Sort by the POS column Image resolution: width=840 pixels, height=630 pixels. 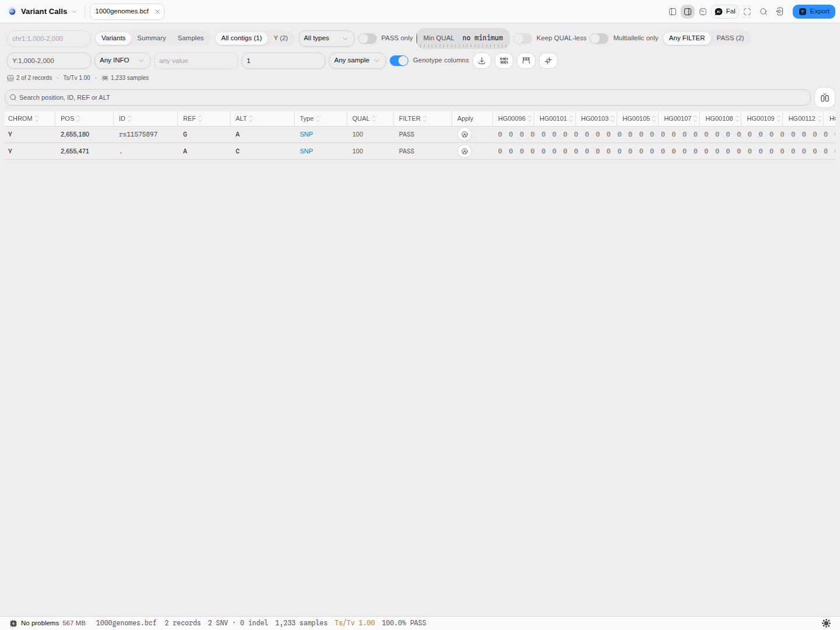tap(84, 119)
